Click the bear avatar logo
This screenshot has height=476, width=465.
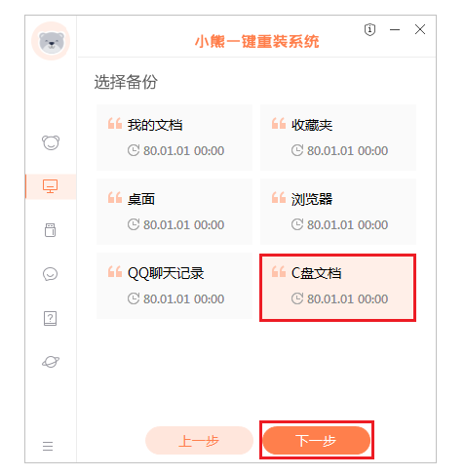[51, 41]
